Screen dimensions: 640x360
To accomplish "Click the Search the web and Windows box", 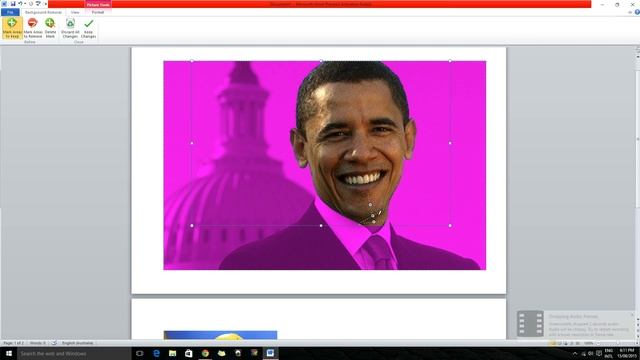I will tap(74, 353).
